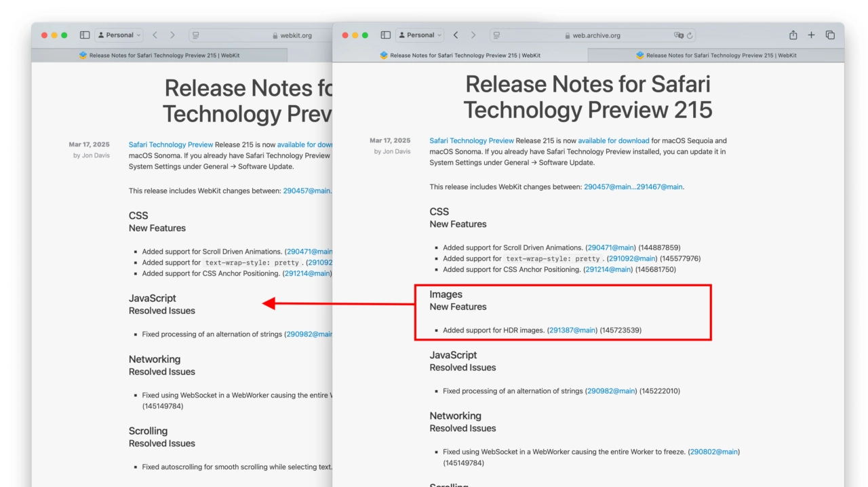Switch to the second Release Notes tab
Viewport: 868px width, 487px height.
[716, 56]
